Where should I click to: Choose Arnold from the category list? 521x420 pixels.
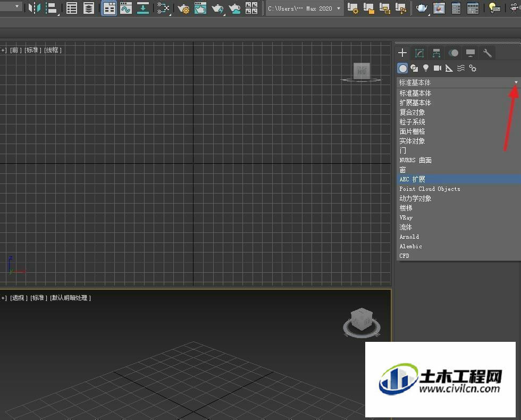[458, 237]
